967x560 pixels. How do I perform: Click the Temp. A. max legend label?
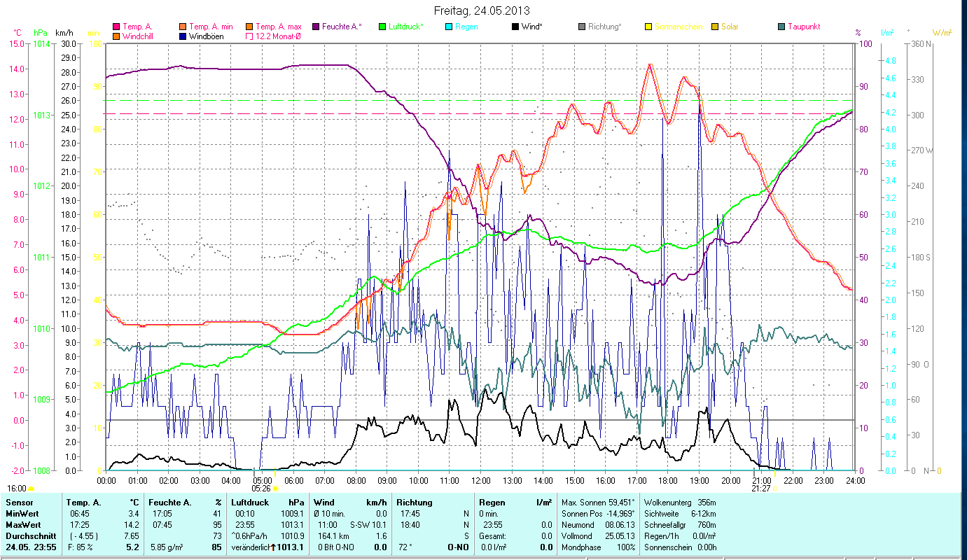(278, 27)
